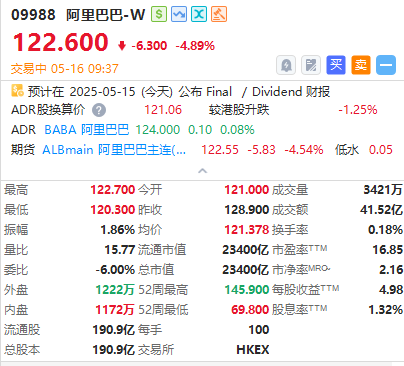Open the note editing icon
Viewport: 404px width, 366px height.
(x=311, y=65)
